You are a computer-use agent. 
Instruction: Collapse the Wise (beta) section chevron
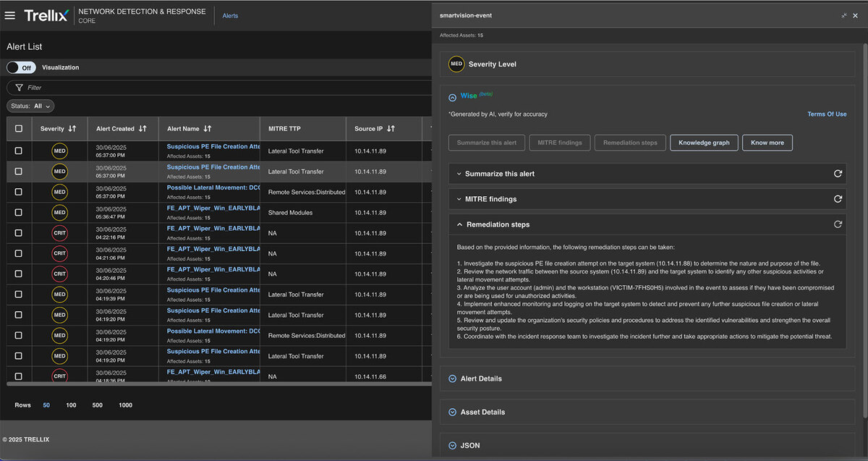452,97
